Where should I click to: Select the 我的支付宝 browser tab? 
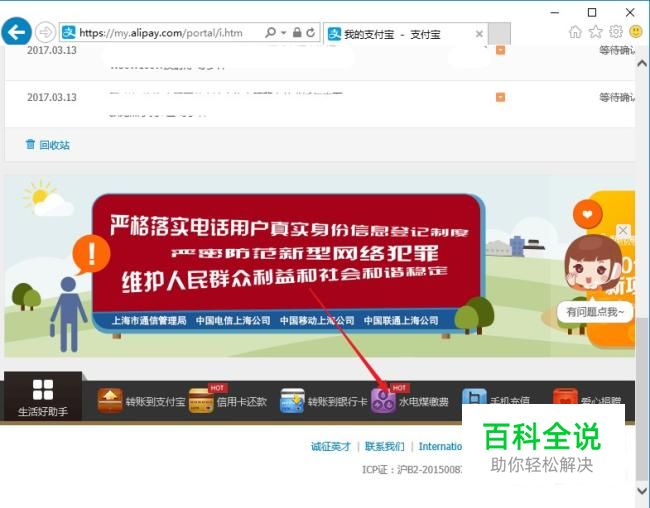[x=405, y=34]
